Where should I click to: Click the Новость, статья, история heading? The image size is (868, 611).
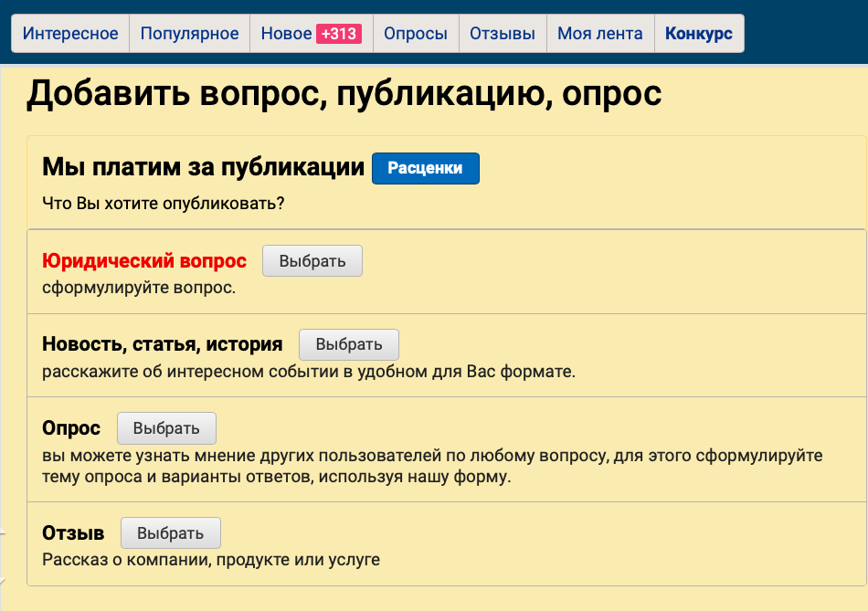pyautogui.click(x=163, y=344)
